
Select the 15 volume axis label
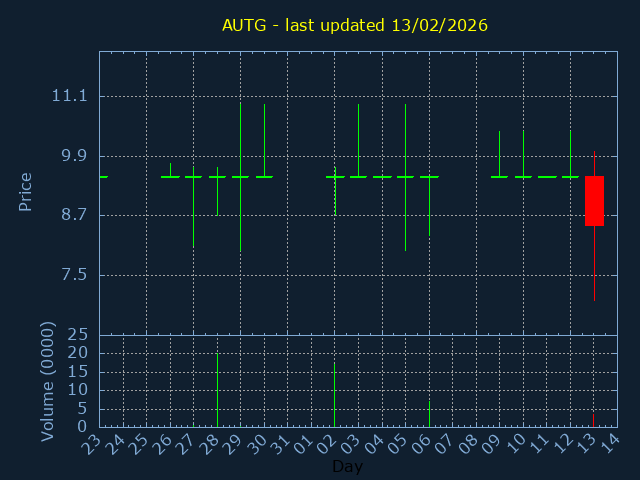click(78, 371)
